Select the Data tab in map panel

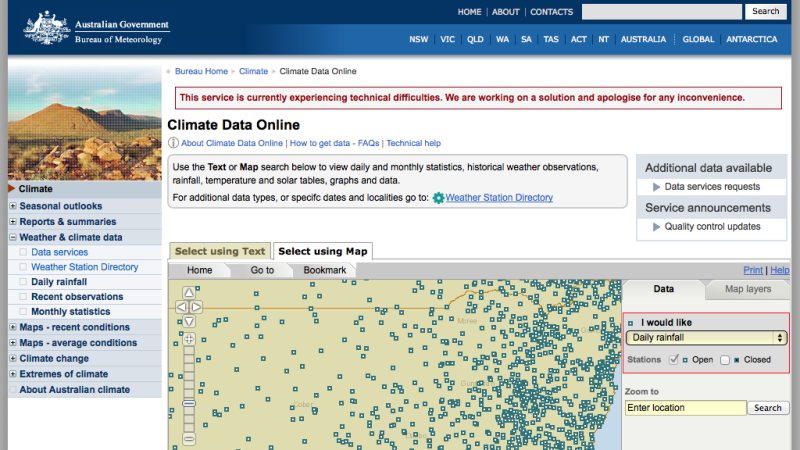pyautogui.click(x=663, y=289)
